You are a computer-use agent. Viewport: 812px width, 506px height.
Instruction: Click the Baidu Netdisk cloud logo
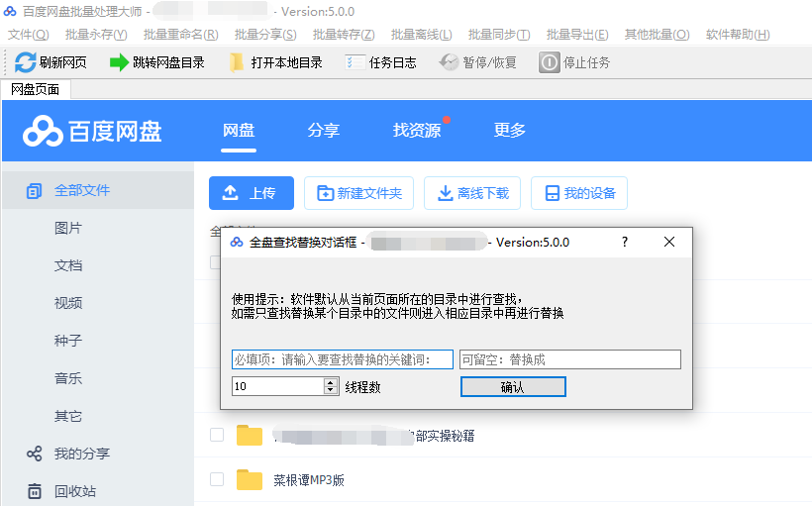click(43, 131)
